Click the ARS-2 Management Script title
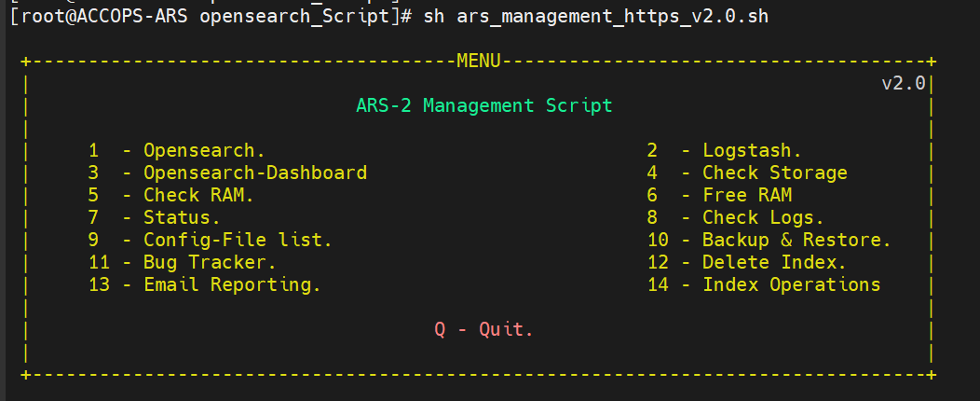 tap(484, 105)
